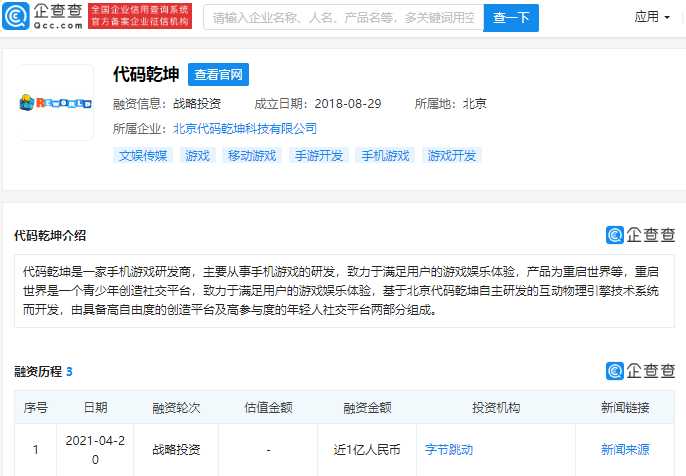Expand the 应用 dropdown menu
Viewport: 686px width, 476px height.
point(652,17)
